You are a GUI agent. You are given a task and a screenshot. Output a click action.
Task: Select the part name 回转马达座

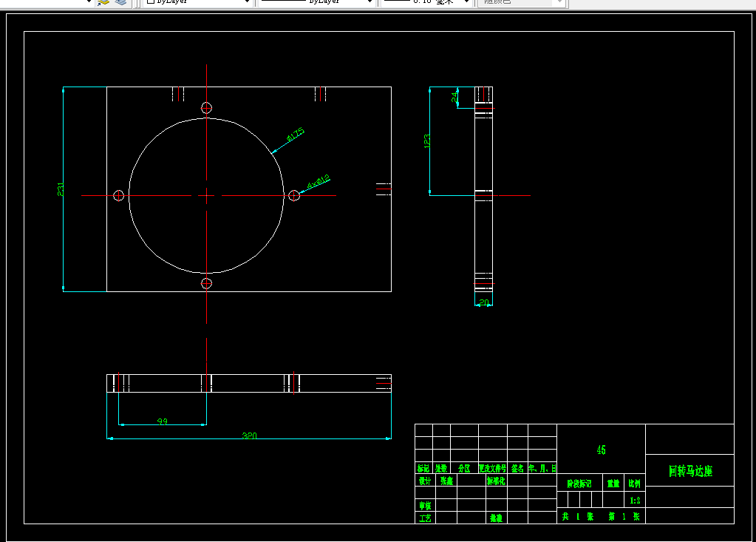coord(690,471)
